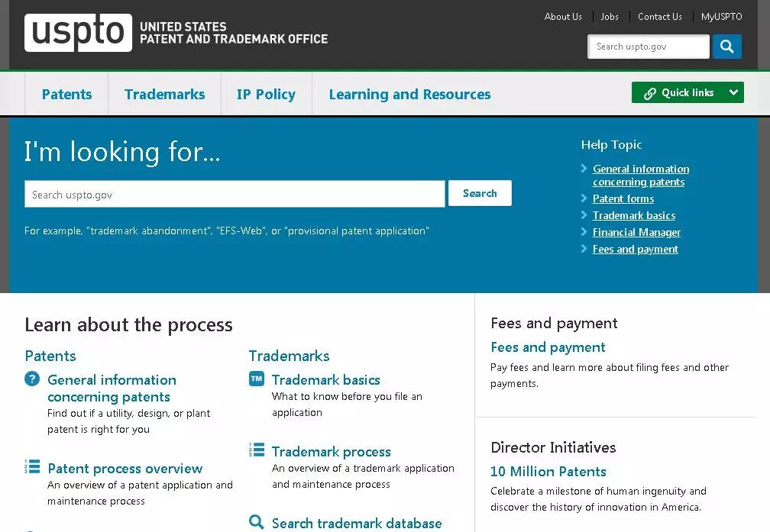The width and height of the screenshot is (770, 532).
Task: Open General information concerning patents process link
Action: click(x=112, y=389)
